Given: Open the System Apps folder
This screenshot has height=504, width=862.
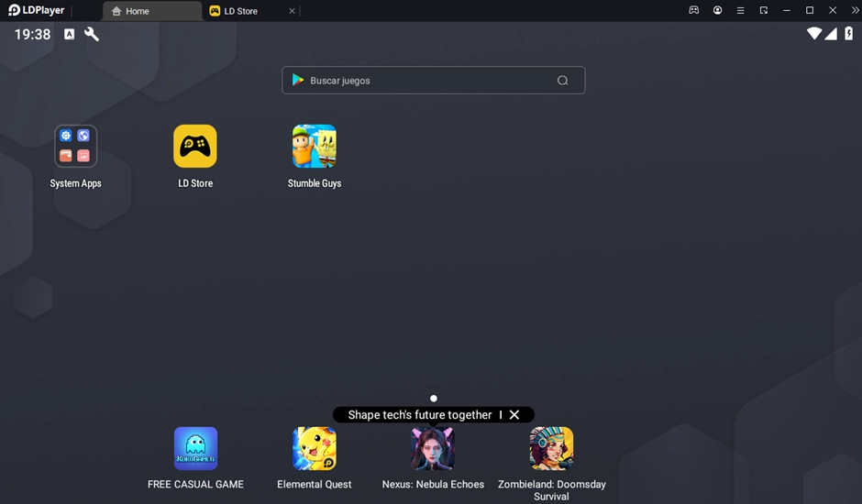Looking at the screenshot, I should [x=76, y=147].
